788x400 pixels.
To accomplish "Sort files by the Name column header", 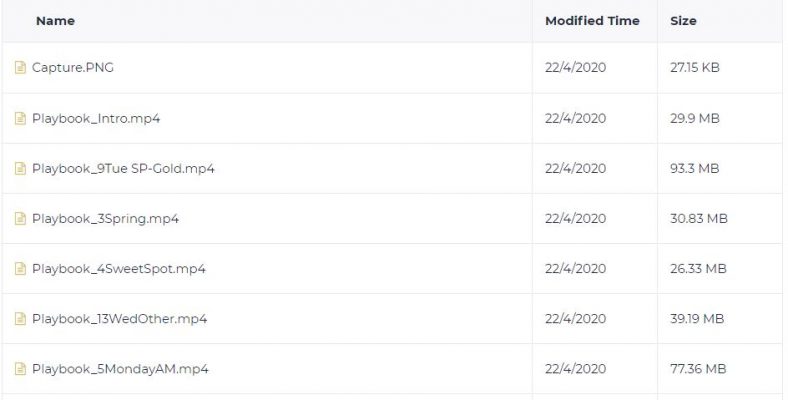I will pos(55,21).
